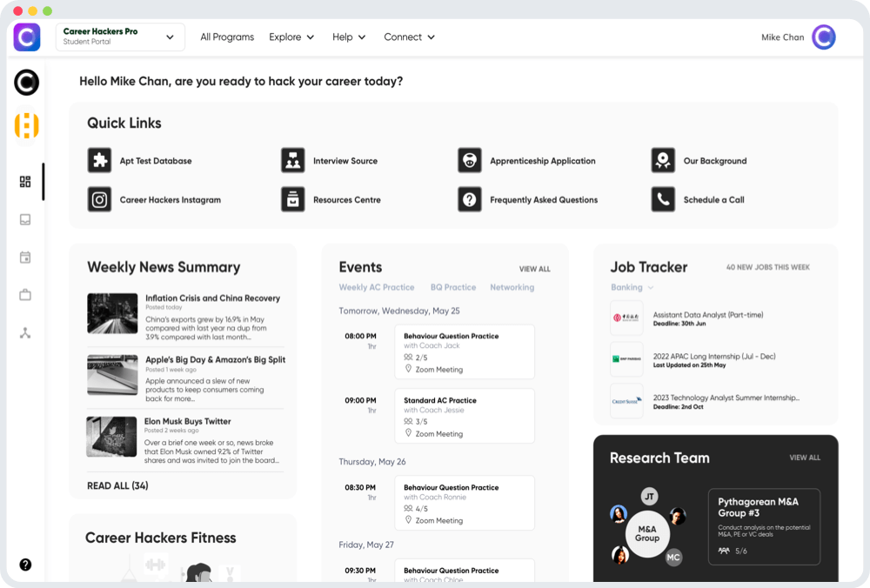
Task: Select the Networking events tab
Action: click(x=512, y=287)
